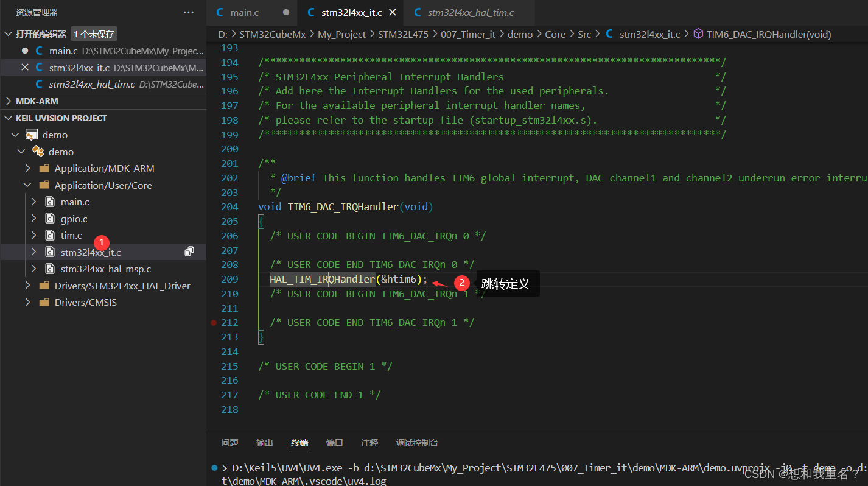Close the stm32l4xx_it.c editor tab
Viewport: 868px width, 486px height.
pos(393,12)
